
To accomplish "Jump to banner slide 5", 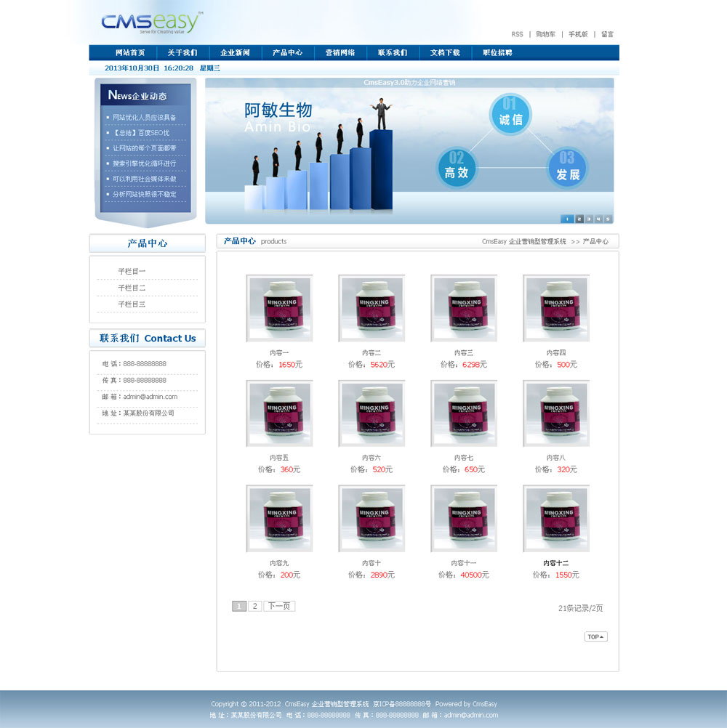I will (608, 218).
